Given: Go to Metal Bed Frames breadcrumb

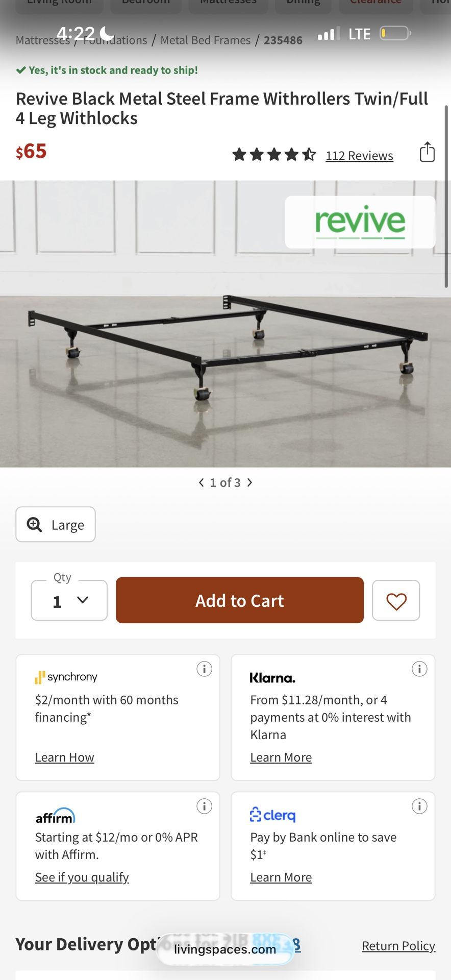Looking at the screenshot, I should click(206, 40).
